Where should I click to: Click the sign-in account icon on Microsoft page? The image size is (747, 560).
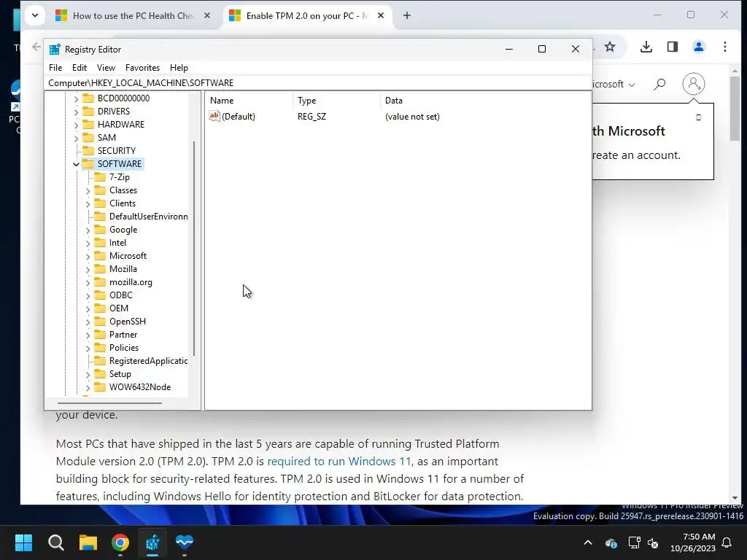(694, 84)
